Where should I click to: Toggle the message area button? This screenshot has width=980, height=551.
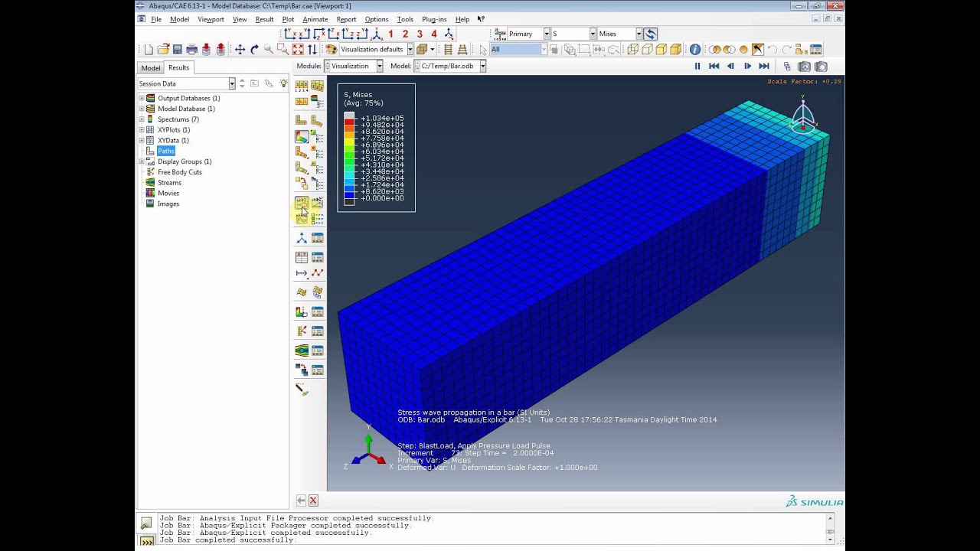coord(146,523)
